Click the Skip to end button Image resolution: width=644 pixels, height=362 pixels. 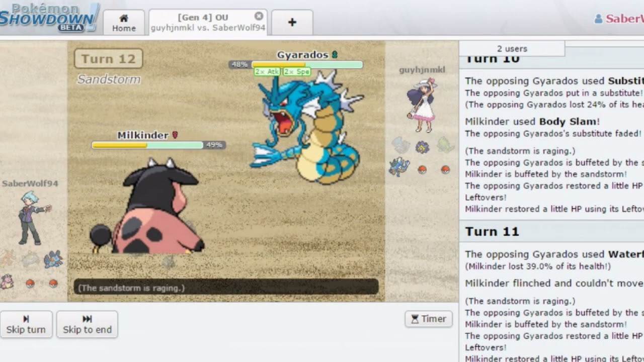tap(87, 324)
